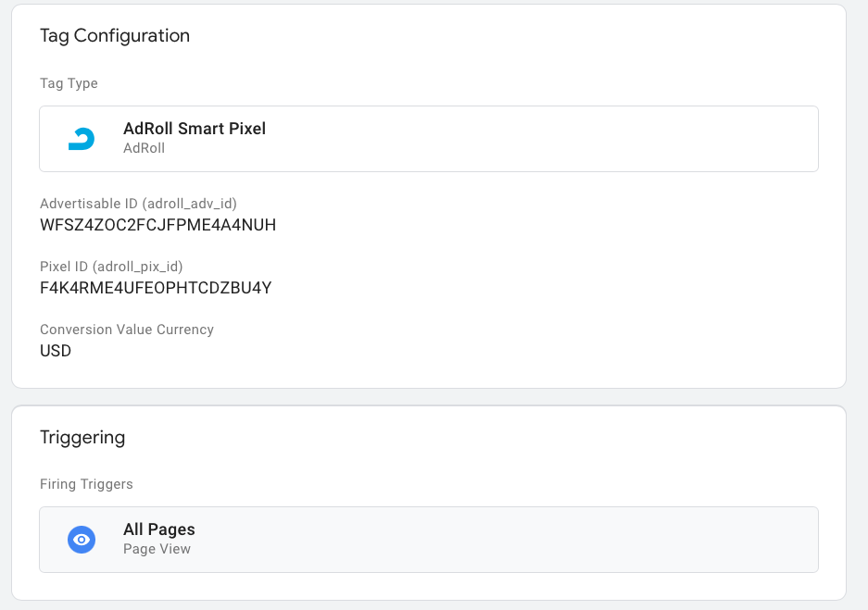Click the All Pages eye trigger icon
The image size is (868, 610).
82,540
